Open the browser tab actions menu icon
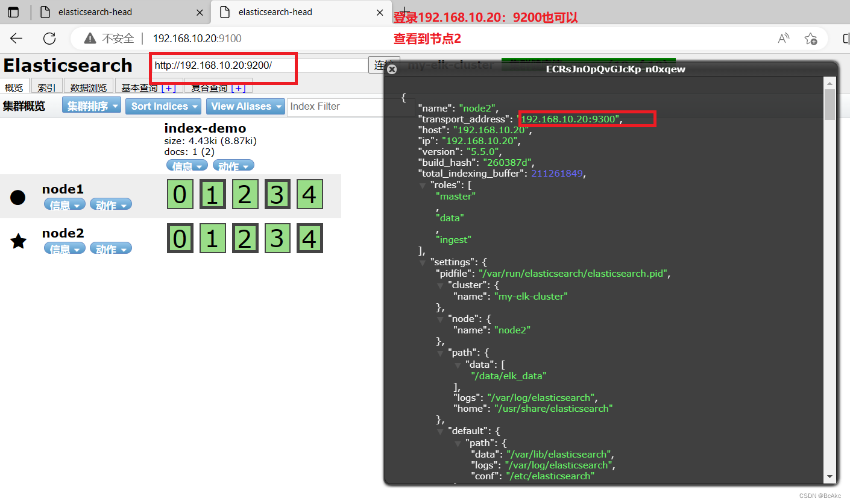 click(13, 11)
